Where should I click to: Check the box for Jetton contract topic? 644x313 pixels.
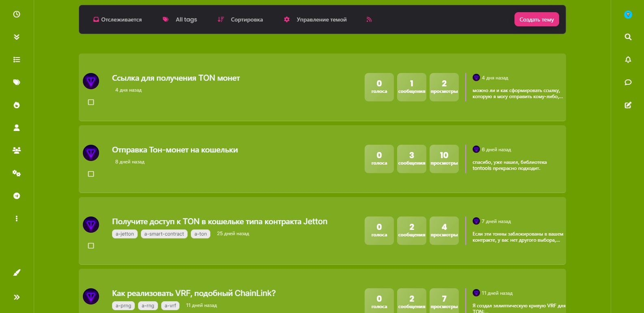[91, 246]
